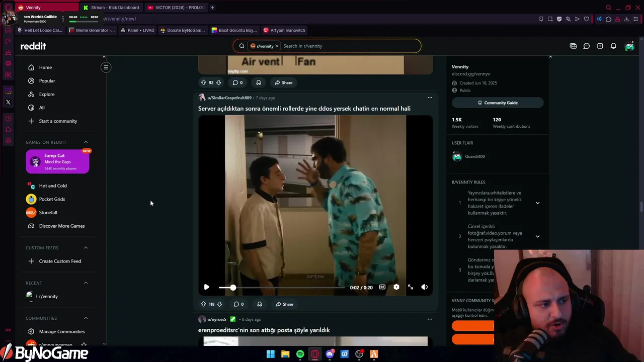
Task: Open the user avatar menu
Action: click(629, 46)
